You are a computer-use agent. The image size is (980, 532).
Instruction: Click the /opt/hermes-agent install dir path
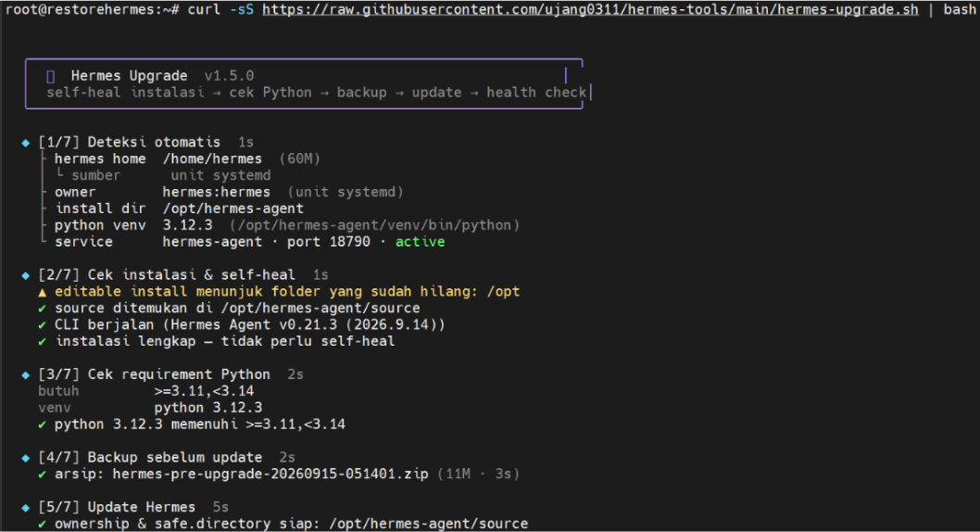[x=233, y=209]
